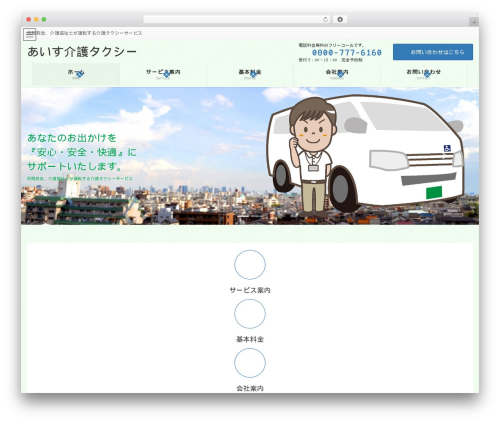The image size is (500, 423).
Task: Maximize the window with green button
Action: (x=44, y=19)
